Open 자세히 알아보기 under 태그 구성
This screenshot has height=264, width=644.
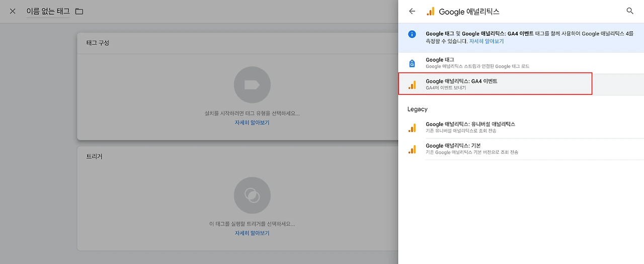point(252,122)
